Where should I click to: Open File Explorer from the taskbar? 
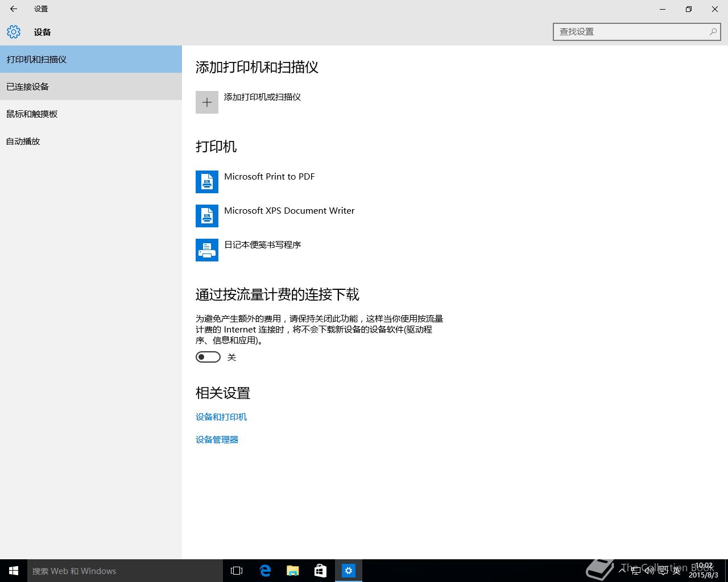[x=293, y=571]
